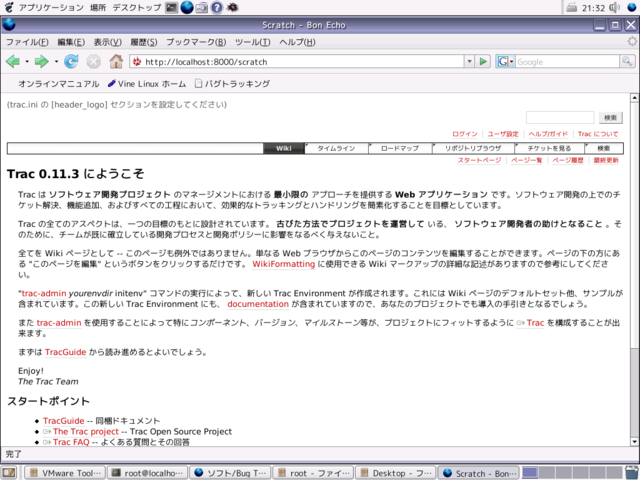The width and height of the screenshot is (640, 480).
Task: Go to Home page icon
Action: pyautogui.click(x=116, y=62)
